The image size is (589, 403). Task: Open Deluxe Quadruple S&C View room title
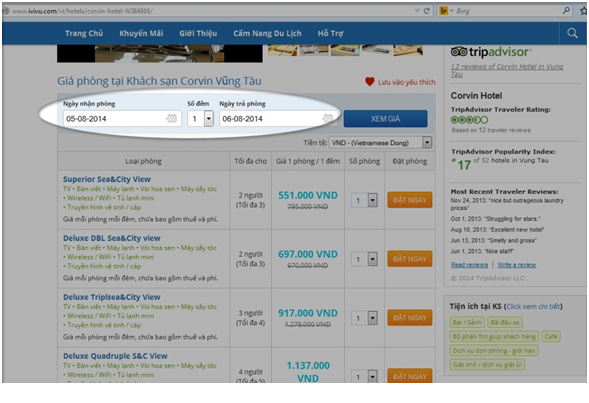[115, 356]
